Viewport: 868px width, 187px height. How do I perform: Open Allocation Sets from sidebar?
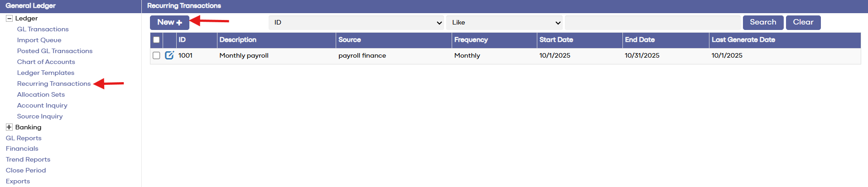tap(41, 94)
